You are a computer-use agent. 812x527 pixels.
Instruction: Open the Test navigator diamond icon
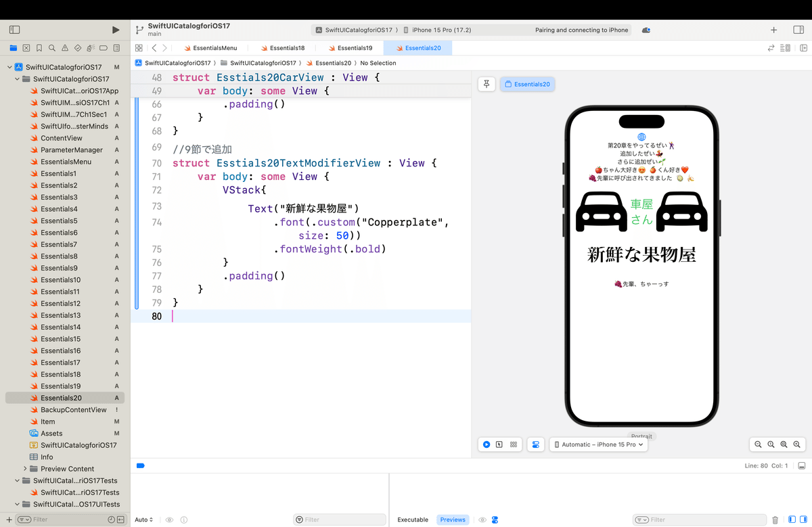(78, 48)
